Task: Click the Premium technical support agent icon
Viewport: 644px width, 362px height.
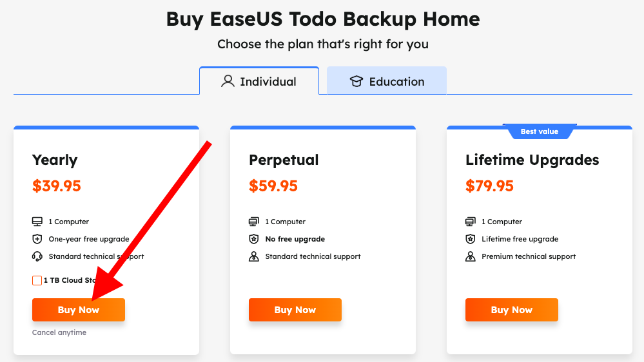Action: (x=471, y=256)
